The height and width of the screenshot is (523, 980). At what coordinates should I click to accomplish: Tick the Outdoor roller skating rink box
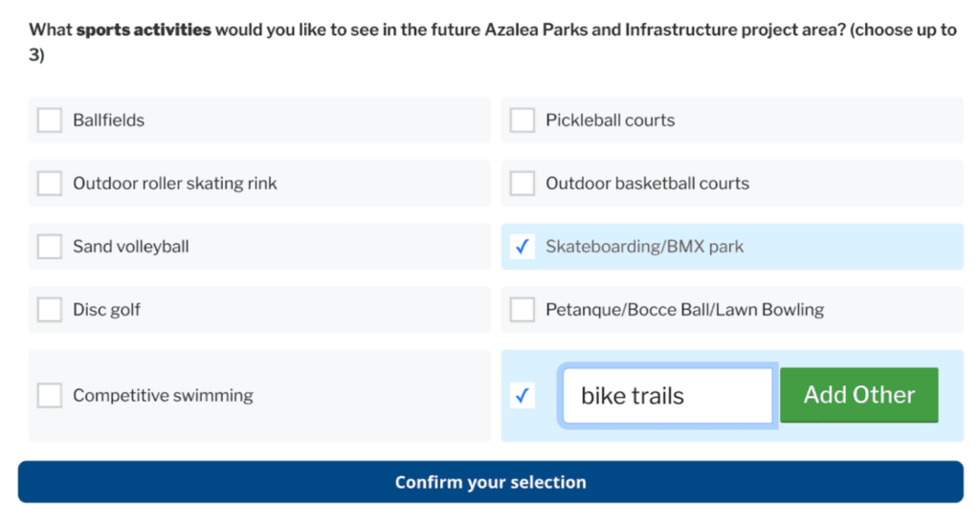click(x=50, y=184)
